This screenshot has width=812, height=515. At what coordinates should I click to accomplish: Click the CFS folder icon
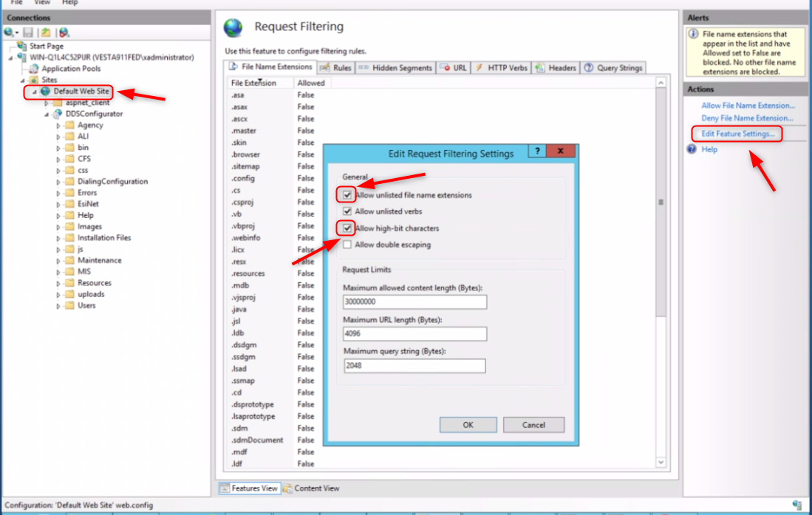click(x=69, y=159)
